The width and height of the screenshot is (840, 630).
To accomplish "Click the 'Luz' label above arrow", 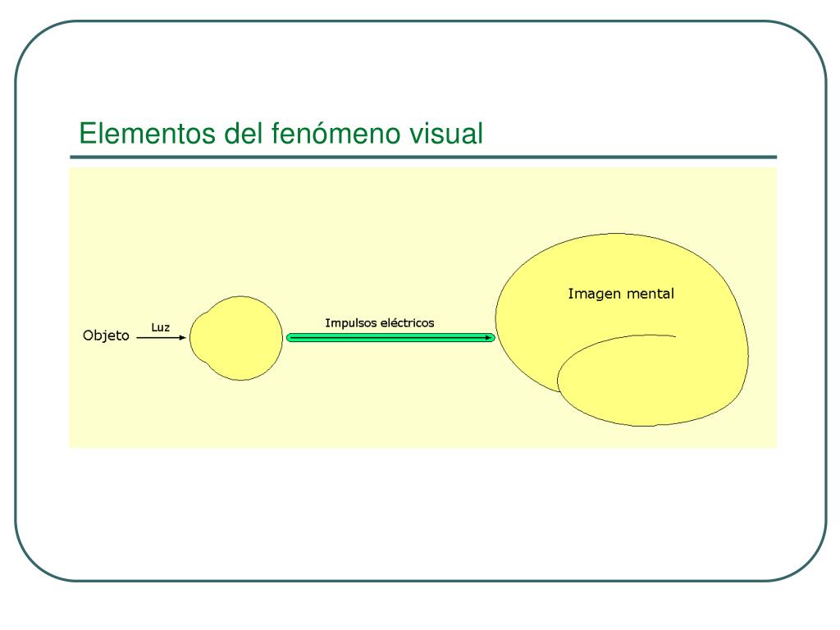I will [x=160, y=327].
